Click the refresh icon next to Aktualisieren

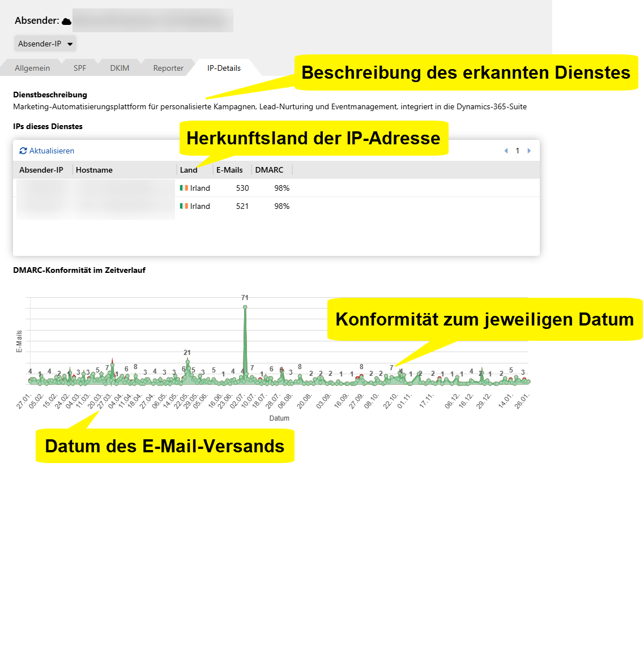(23, 151)
